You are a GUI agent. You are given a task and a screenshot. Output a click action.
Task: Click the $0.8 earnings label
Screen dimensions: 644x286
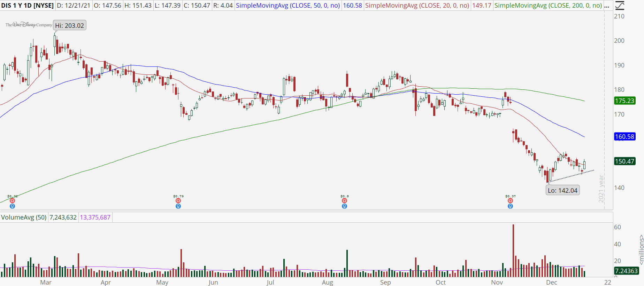(x=345, y=196)
